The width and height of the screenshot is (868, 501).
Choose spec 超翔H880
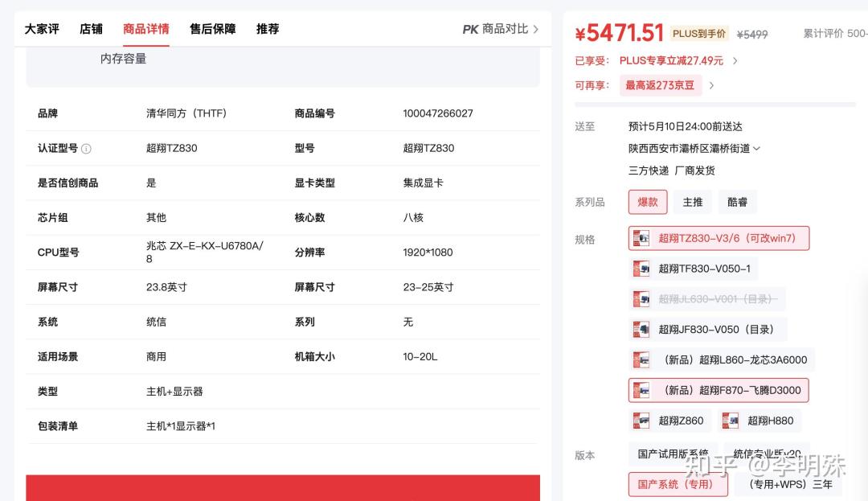[759, 421]
